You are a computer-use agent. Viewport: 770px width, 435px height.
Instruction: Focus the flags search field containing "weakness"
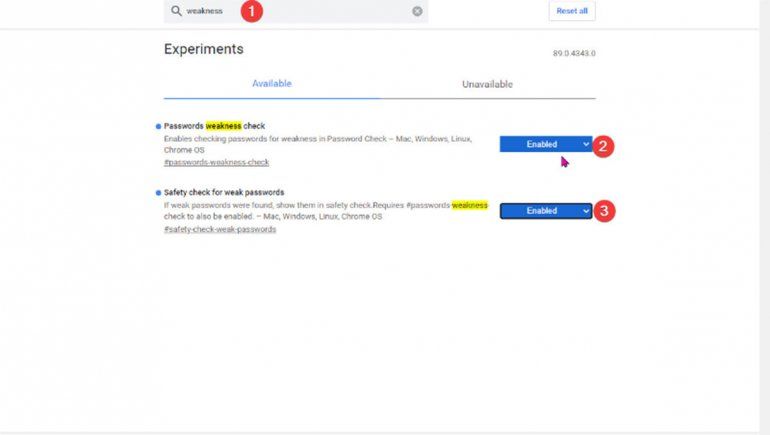(300, 11)
